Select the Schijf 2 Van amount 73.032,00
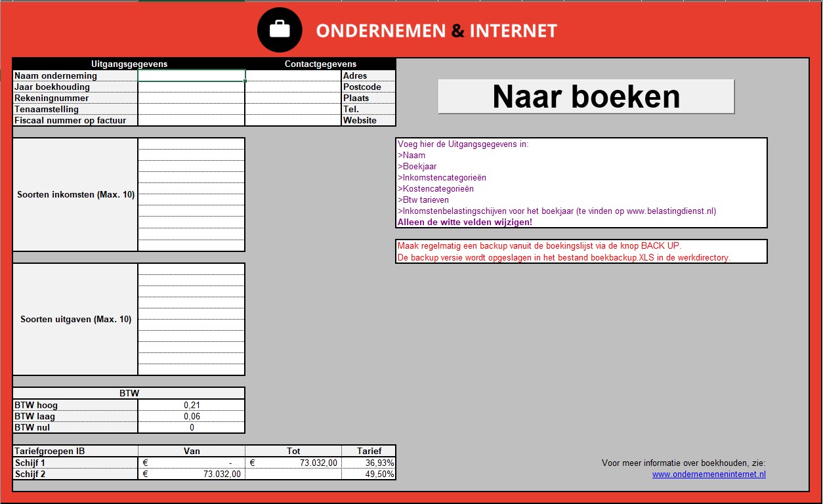 [190, 473]
